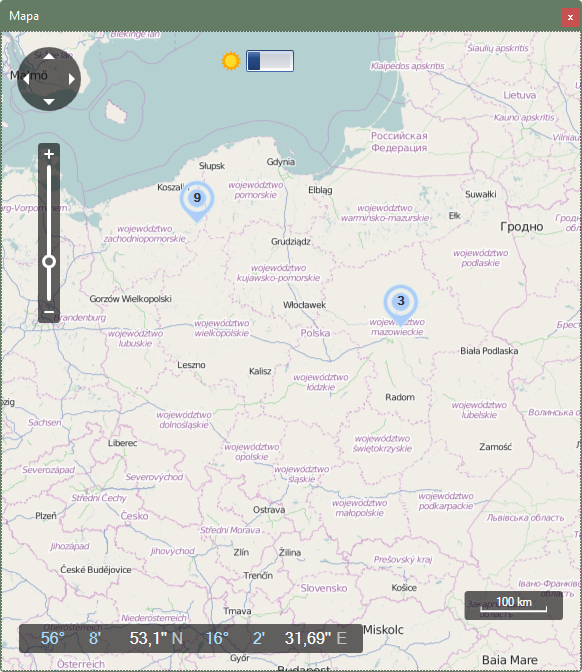Click the latitude seconds value 53,1" N
Viewport: 582px width, 672px height.
pyautogui.click(x=156, y=638)
